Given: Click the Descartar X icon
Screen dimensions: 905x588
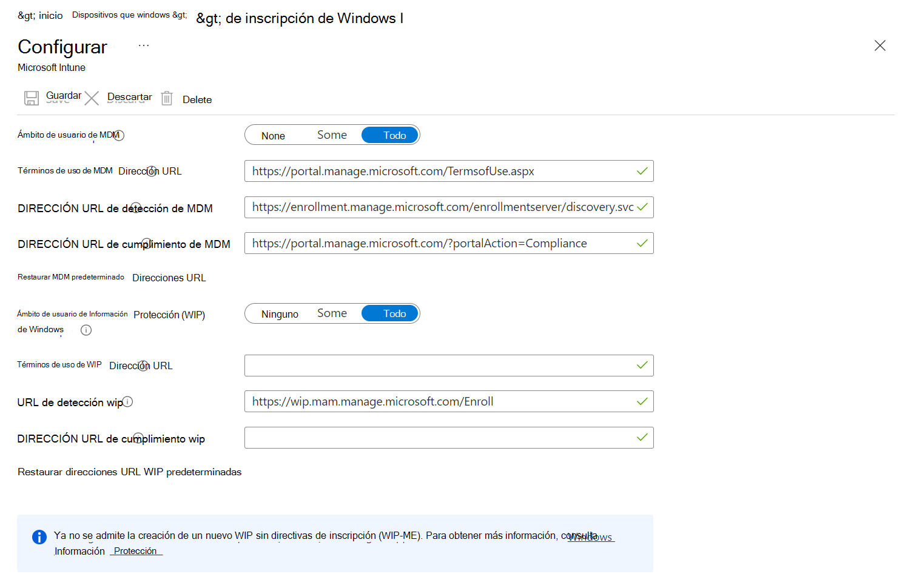Looking at the screenshot, I should click(x=92, y=98).
